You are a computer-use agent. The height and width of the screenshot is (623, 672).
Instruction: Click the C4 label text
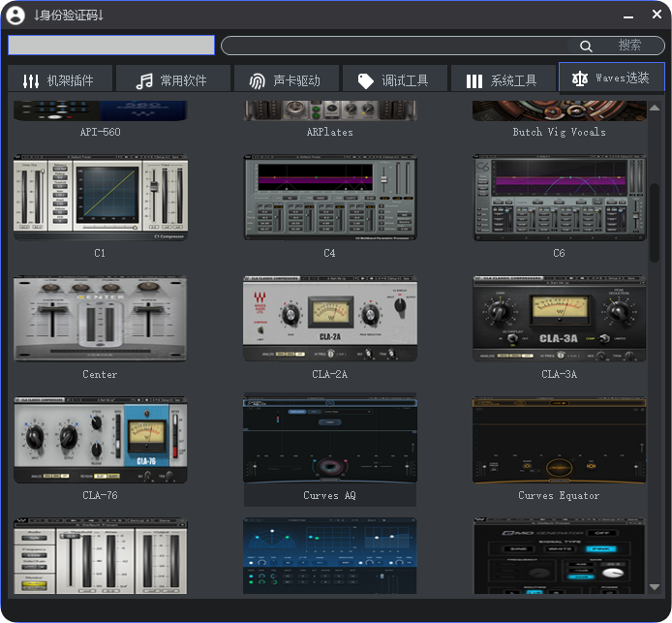click(329, 253)
